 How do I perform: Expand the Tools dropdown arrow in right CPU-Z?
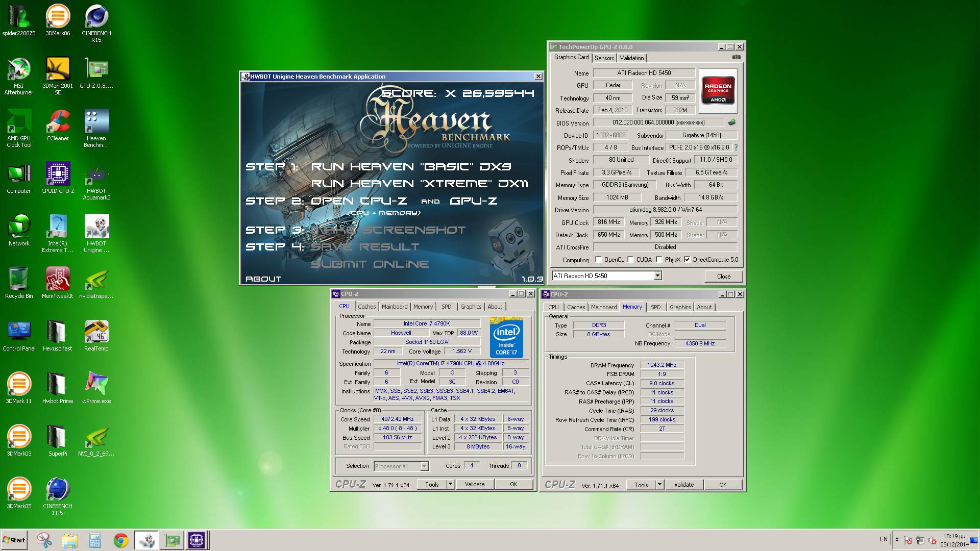[x=659, y=485]
